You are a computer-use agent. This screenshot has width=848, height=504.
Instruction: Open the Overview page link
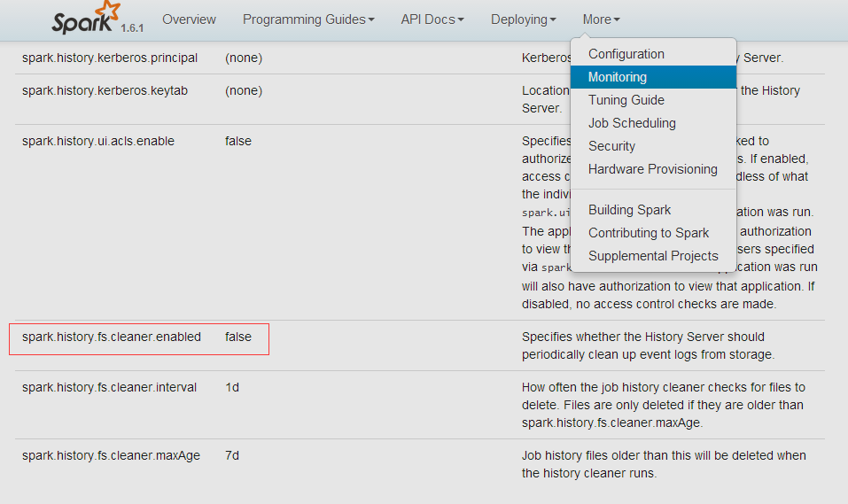click(189, 19)
